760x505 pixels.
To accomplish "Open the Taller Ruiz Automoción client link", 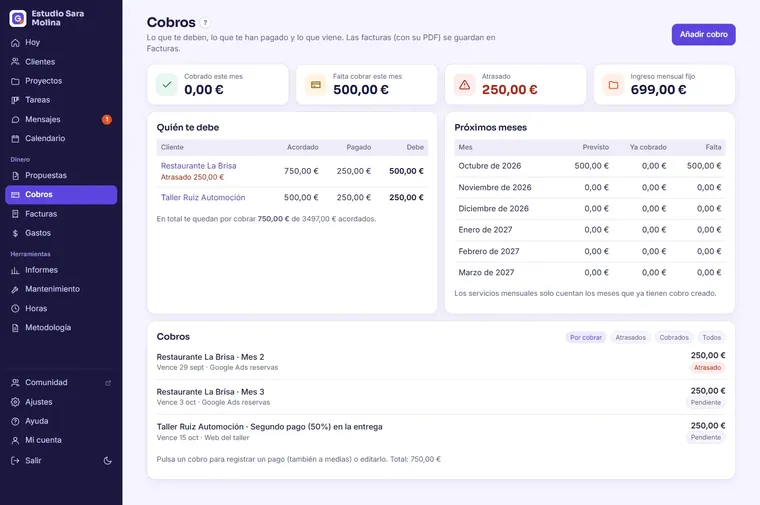I will click(x=203, y=198).
